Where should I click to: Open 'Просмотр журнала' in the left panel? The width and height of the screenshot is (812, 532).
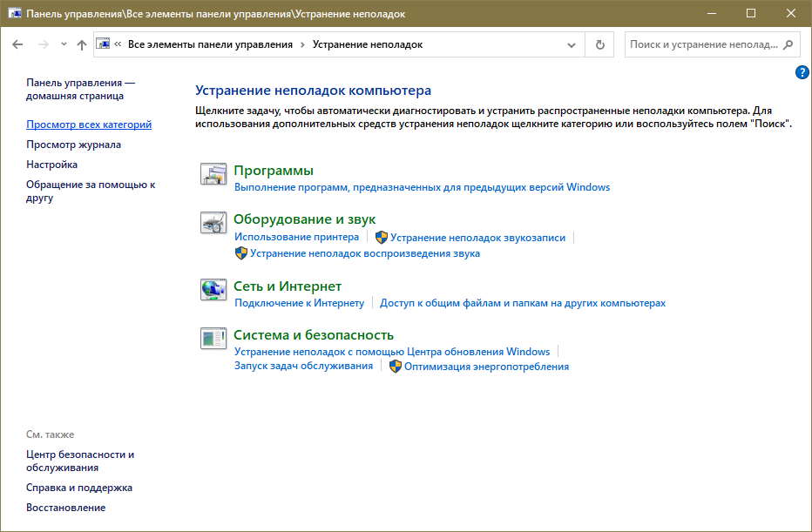(73, 145)
